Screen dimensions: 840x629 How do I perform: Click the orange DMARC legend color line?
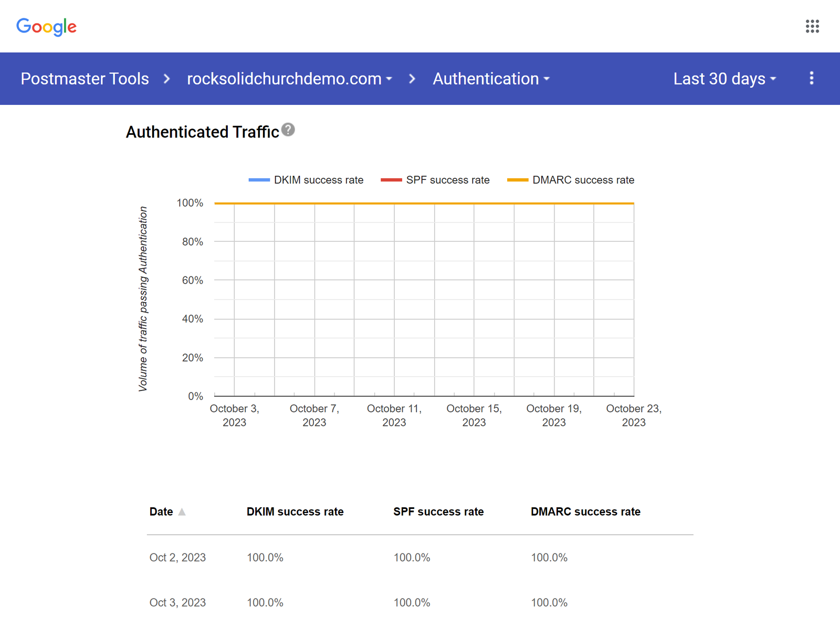click(x=517, y=180)
